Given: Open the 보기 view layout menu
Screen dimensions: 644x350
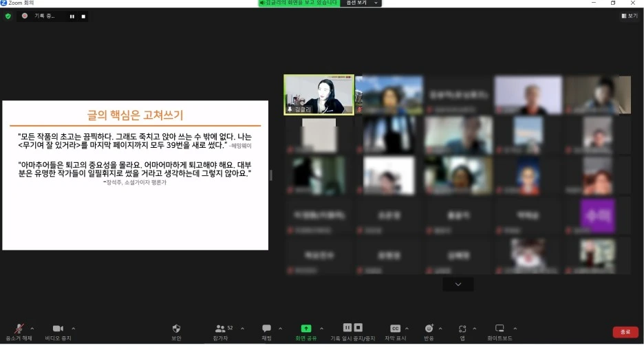Looking at the screenshot, I should (630, 16).
